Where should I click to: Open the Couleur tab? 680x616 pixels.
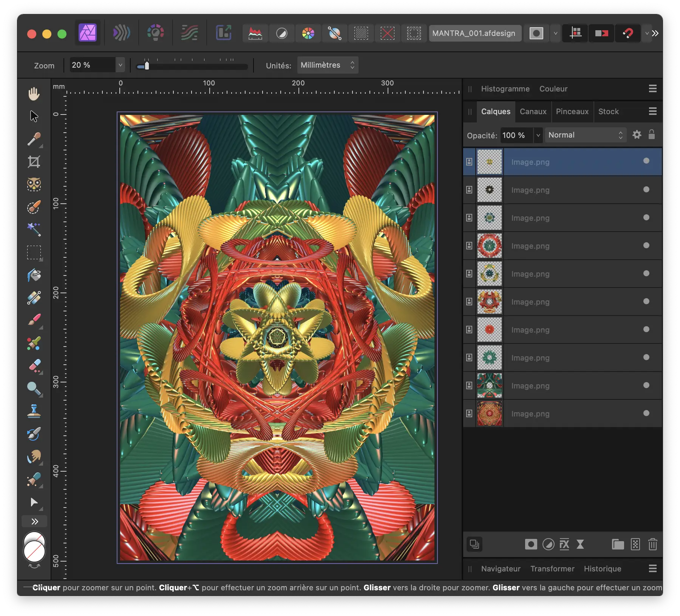[553, 89]
